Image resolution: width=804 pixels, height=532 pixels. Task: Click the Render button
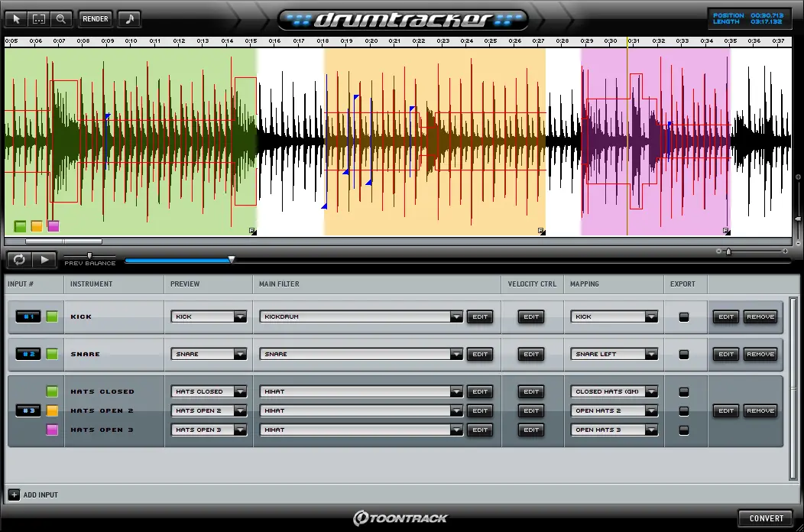pos(96,18)
